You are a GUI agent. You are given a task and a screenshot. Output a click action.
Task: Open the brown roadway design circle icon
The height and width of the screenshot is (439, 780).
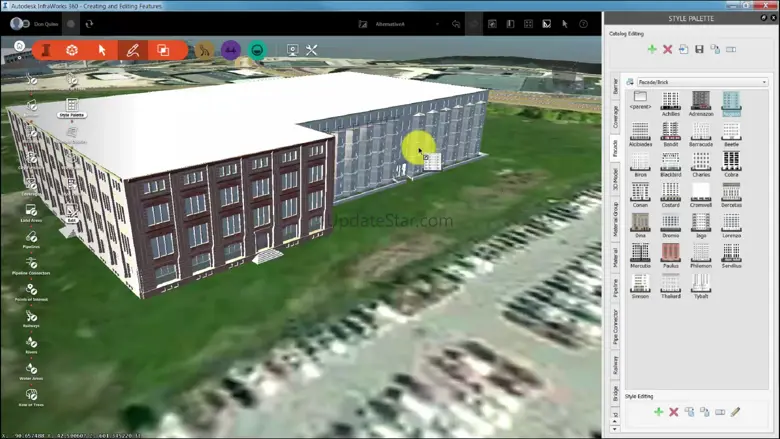coord(204,50)
